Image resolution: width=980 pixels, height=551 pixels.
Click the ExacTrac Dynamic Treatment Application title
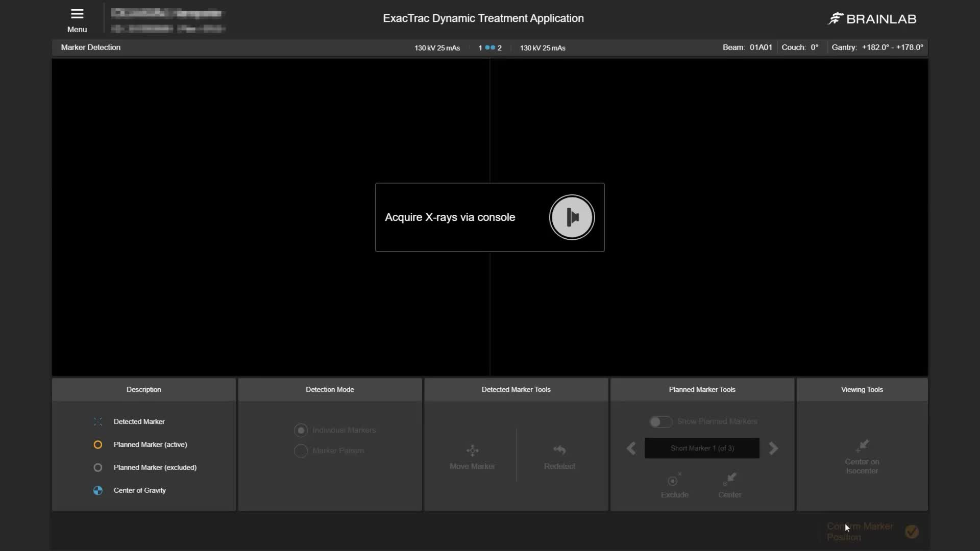coord(483,18)
